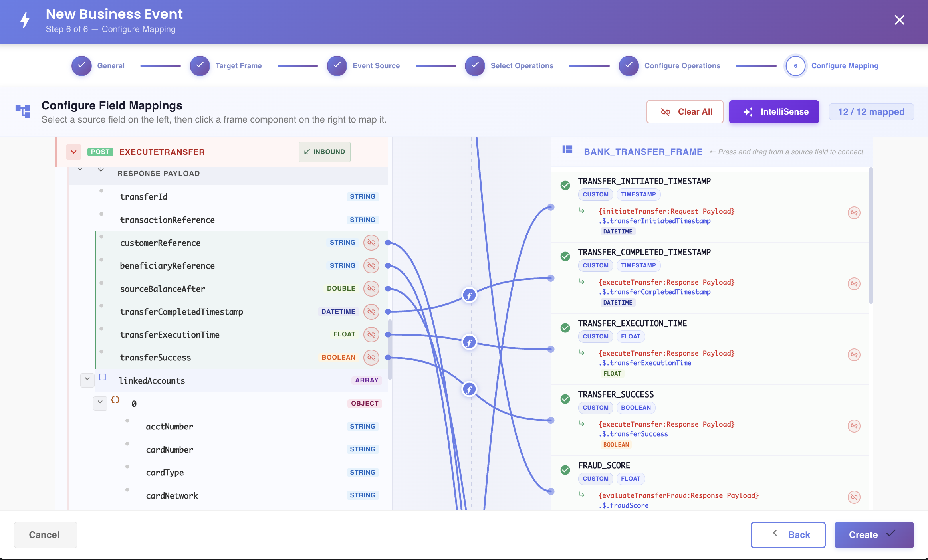Click the INBOUND direction badge

324,152
